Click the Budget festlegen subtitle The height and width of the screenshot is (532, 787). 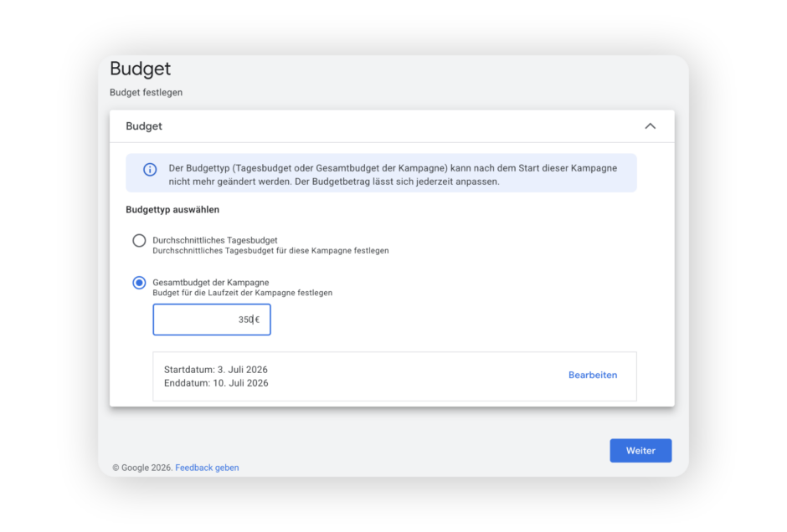(x=146, y=92)
